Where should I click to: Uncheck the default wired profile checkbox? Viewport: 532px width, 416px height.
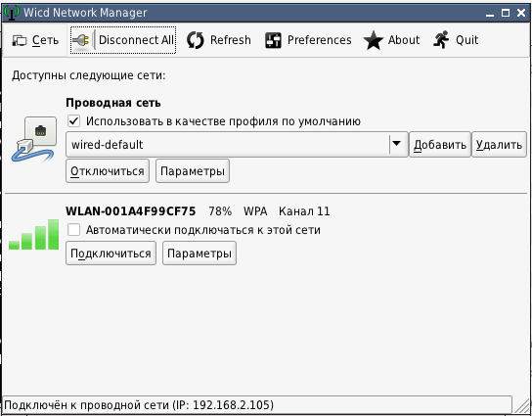pos(73,121)
